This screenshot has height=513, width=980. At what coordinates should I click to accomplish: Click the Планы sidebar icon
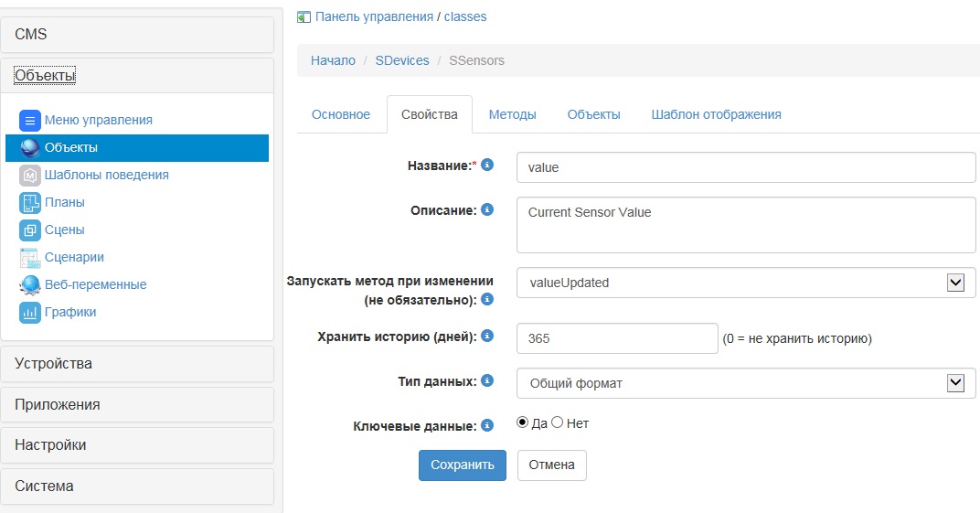click(30, 202)
